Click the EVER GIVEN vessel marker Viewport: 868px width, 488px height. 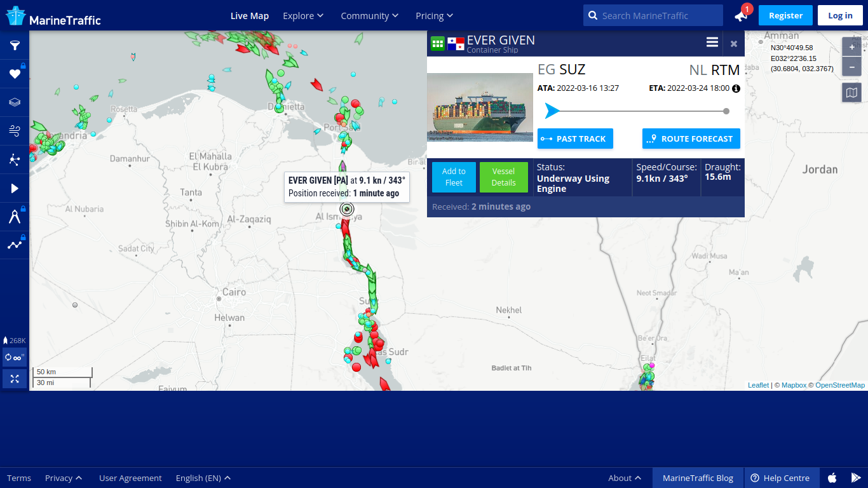346,209
